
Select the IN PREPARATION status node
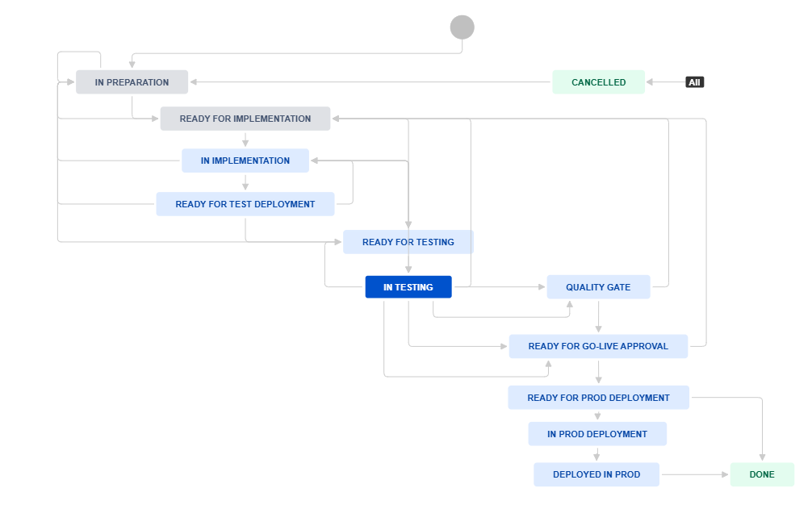point(132,82)
